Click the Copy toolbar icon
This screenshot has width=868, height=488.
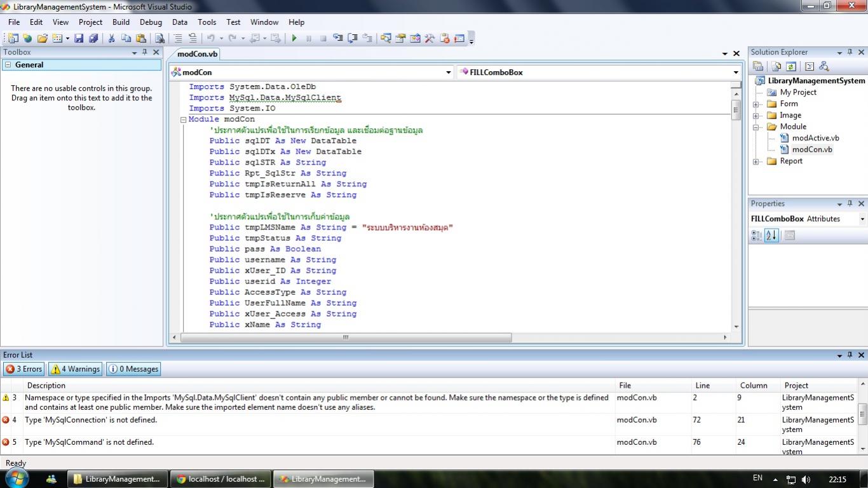(126, 38)
